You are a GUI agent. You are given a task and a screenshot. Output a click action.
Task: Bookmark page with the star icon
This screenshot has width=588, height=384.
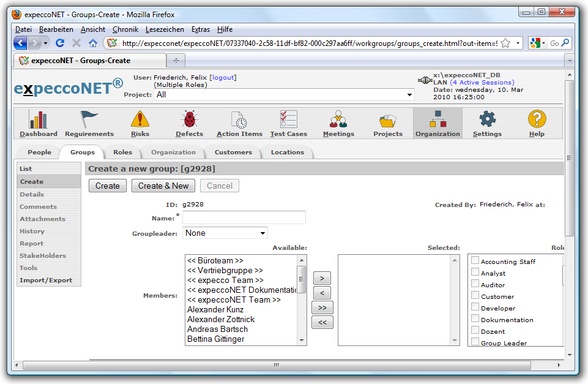pyautogui.click(x=505, y=43)
